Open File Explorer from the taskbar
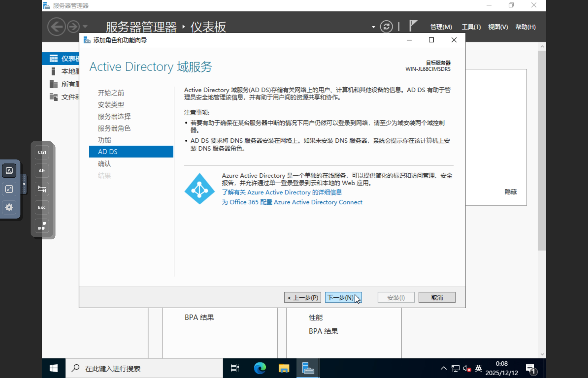 [x=284, y=368]
